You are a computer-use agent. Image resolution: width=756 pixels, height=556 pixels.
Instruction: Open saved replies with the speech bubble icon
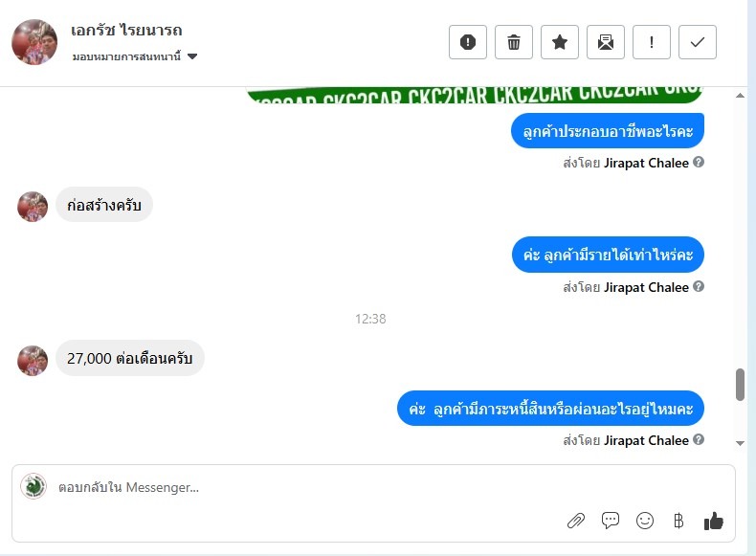point(611,521)
